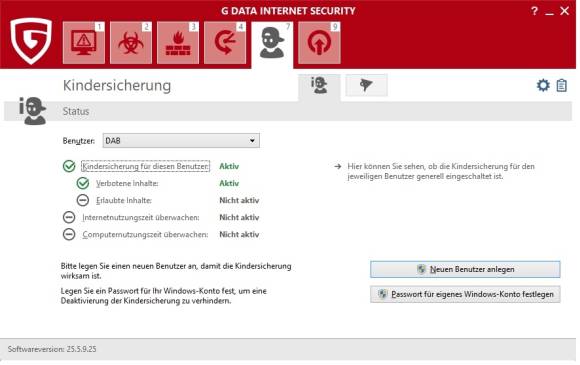
Task: Click the Neuen Benutzer anlegen button
Action: click(x=465, y=269)
